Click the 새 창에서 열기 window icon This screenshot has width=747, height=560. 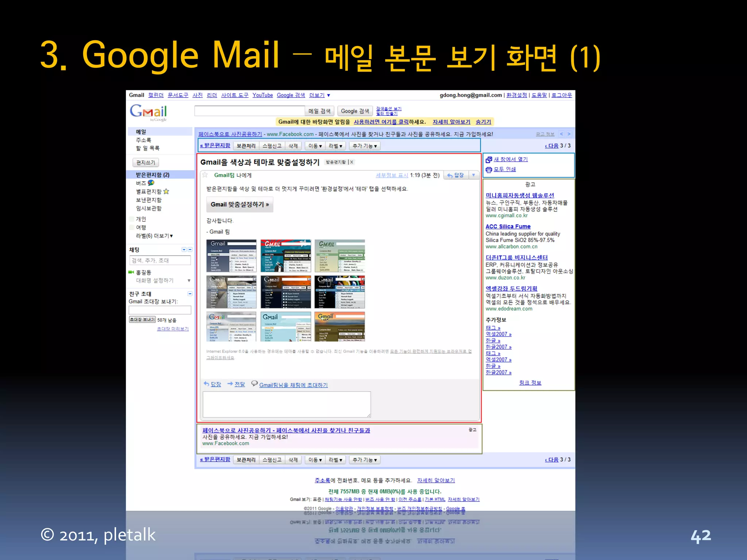pyautogui.click(x=489, y=159)
